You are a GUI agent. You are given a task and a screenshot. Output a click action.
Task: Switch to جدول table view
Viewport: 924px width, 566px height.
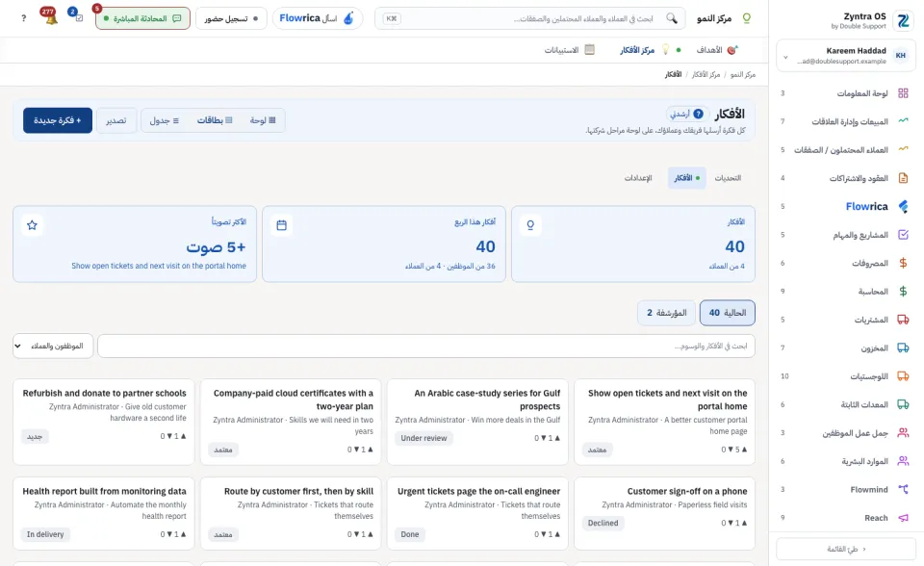click(165, 120)
